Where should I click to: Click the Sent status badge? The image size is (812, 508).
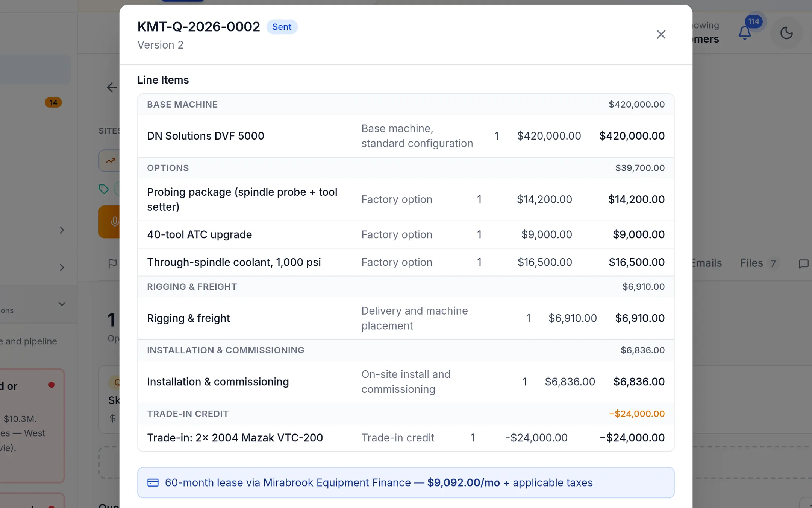282,27
